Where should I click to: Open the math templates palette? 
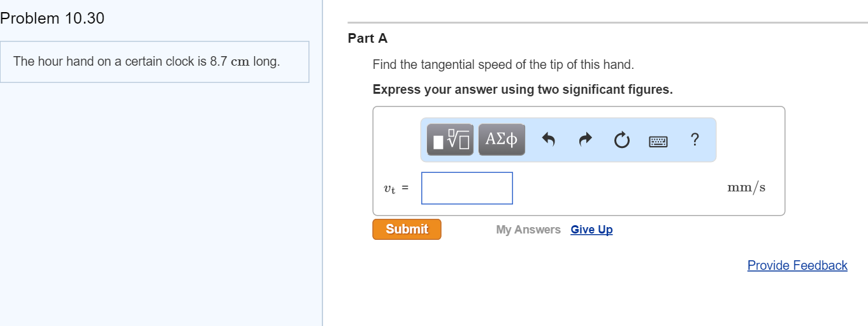450,140
